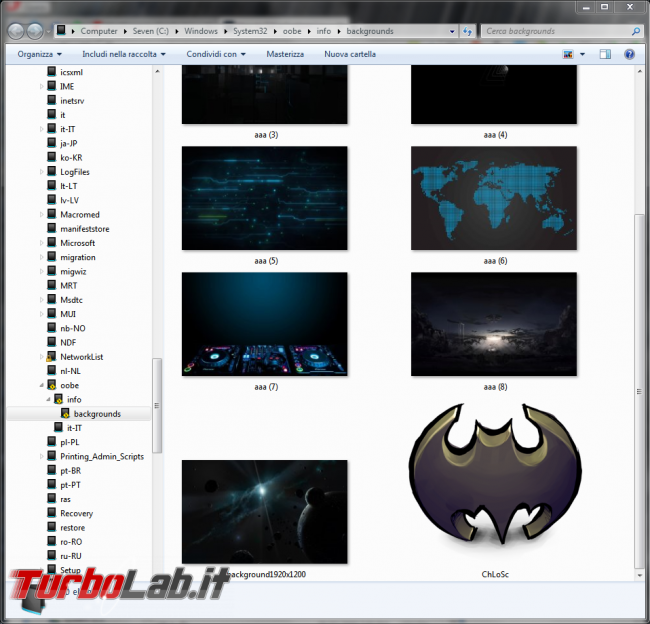Click the inetsrv folder icon

[51, 100]
